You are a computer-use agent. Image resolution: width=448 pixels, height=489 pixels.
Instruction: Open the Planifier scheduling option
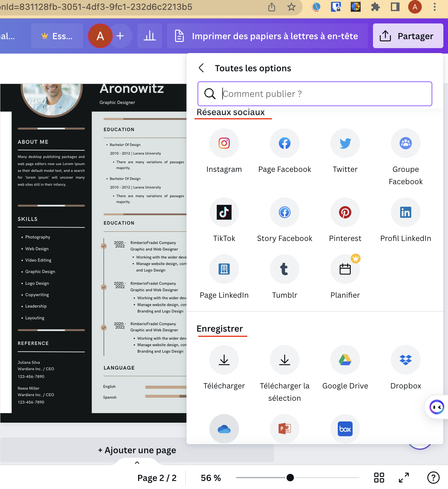click(x=345, y=269)
